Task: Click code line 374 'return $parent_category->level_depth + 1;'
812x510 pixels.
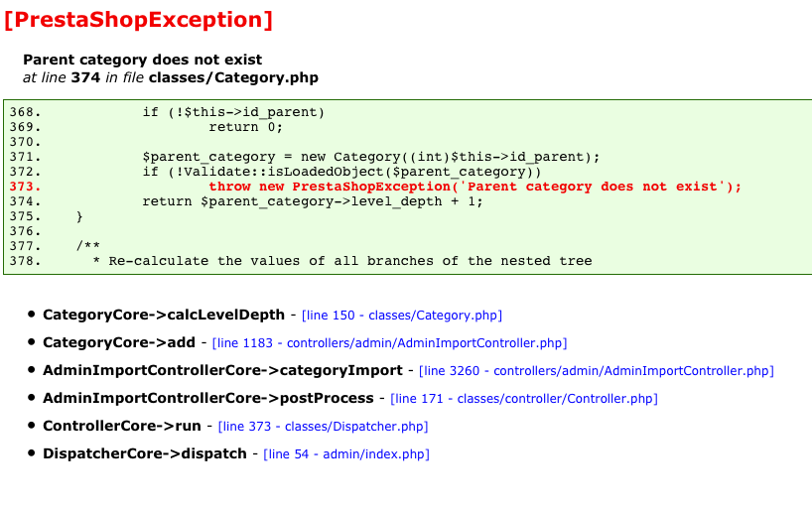Action: click(x=313, y=201)
